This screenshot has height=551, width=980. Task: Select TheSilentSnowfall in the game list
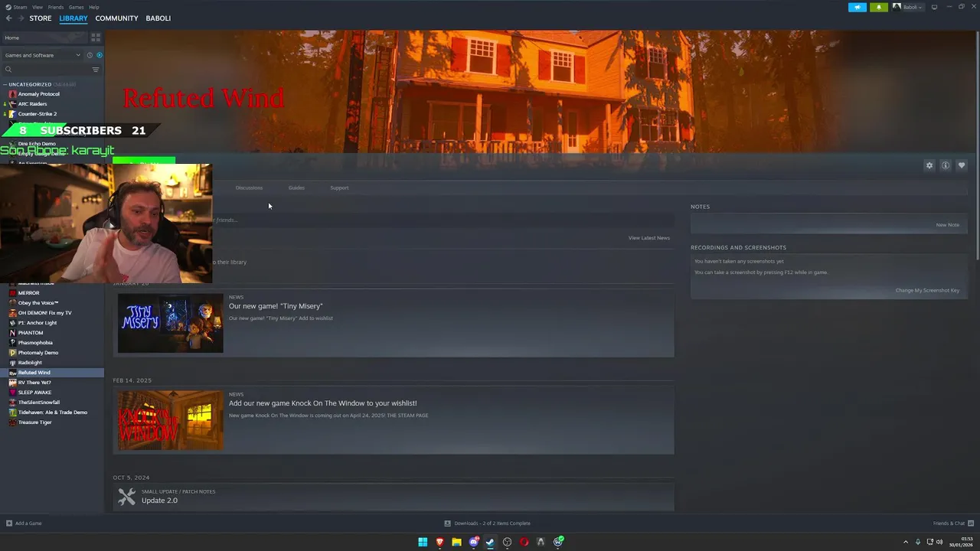[x=52, y=403]
